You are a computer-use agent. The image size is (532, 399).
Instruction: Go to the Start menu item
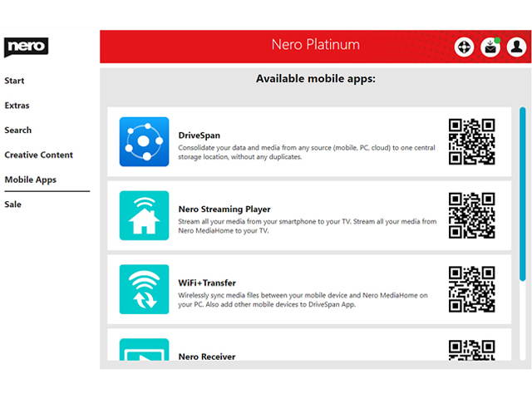[x=14, y=81]
